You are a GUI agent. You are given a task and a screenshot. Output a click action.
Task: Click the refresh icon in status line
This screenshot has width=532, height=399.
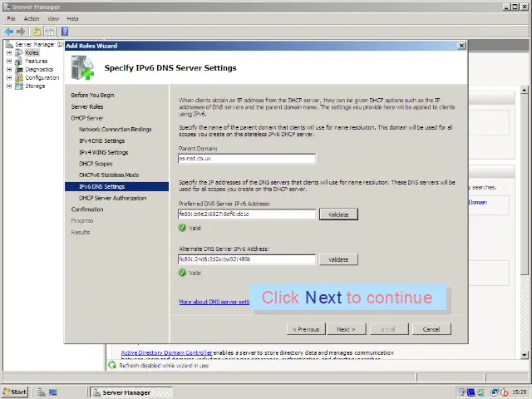112,366
